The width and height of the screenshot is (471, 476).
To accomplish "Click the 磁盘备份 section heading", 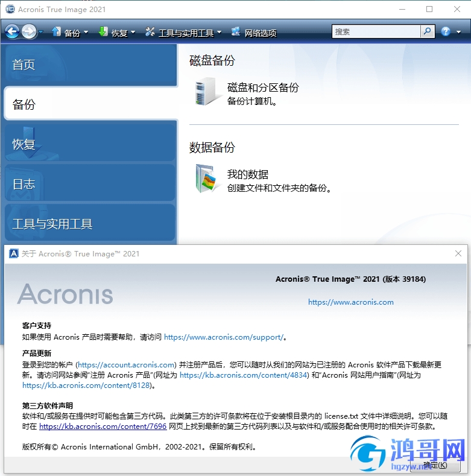I will tap(212, 60).
